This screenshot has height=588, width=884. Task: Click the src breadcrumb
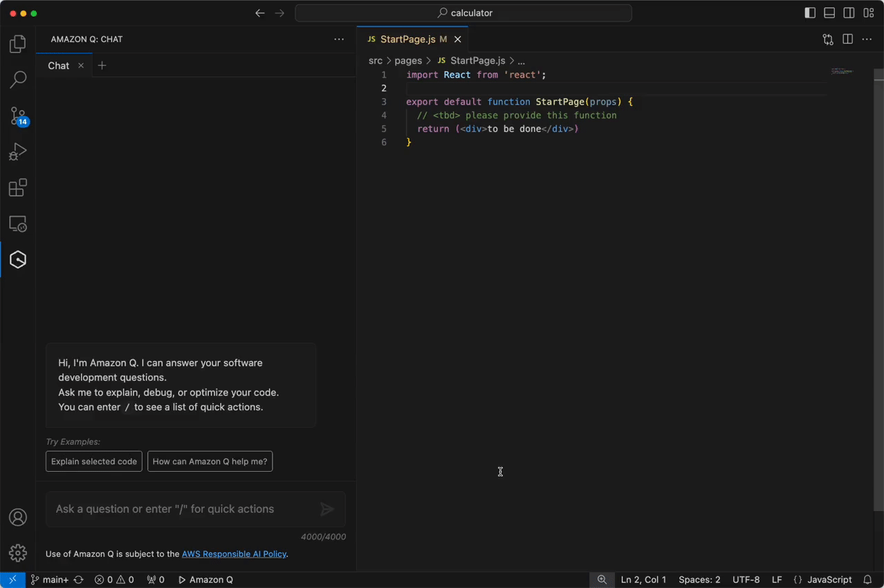[376, 61]
